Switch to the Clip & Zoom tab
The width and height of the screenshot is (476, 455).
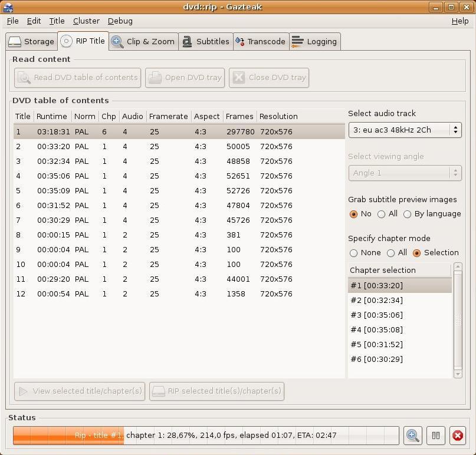[x=143, y=42]
